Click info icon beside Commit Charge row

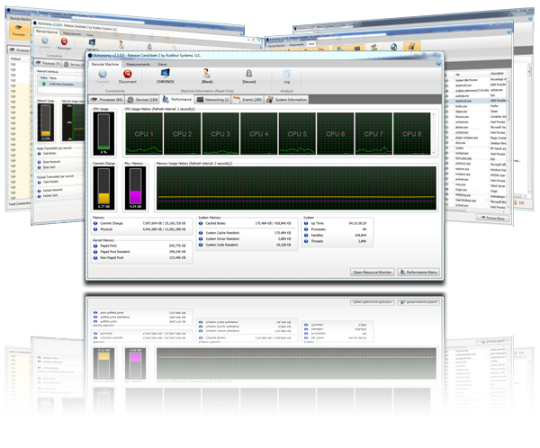tap(95, 223)
